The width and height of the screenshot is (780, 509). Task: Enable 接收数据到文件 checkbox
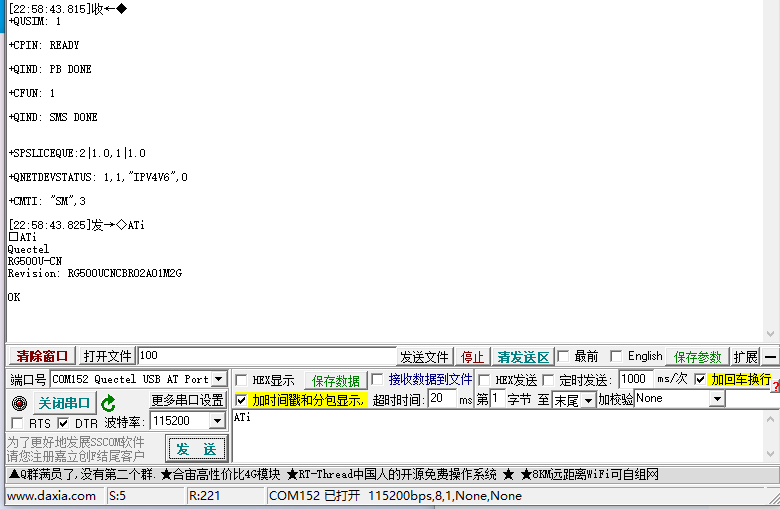click(x=378, y=380)
